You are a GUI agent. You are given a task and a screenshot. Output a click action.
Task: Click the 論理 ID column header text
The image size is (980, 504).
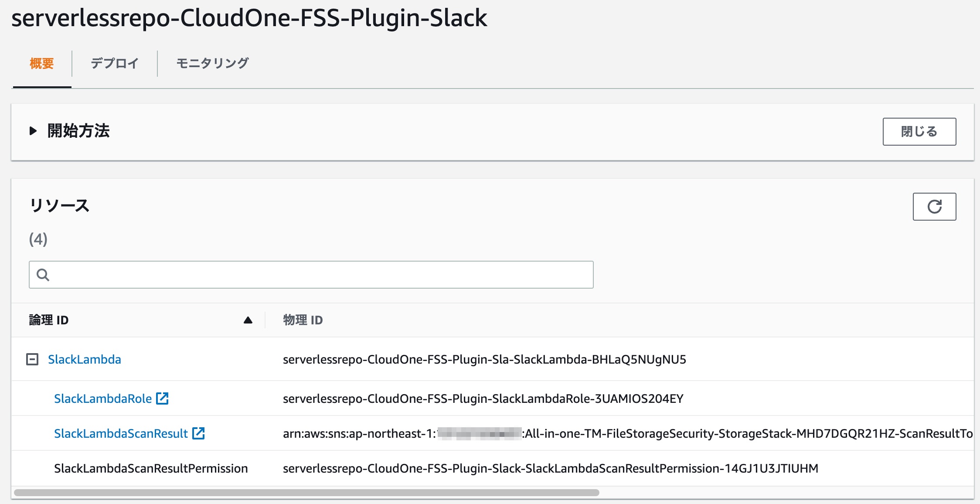click(x=49, y=320)
